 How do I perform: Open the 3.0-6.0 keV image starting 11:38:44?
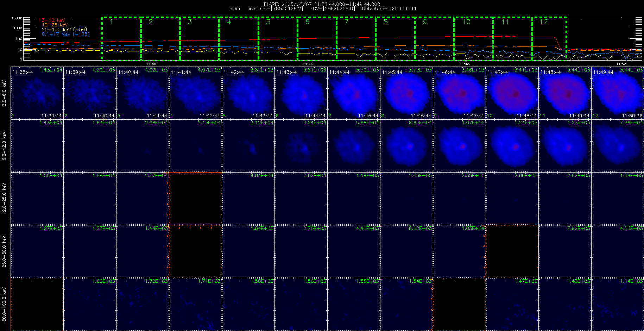pos(37,93)
